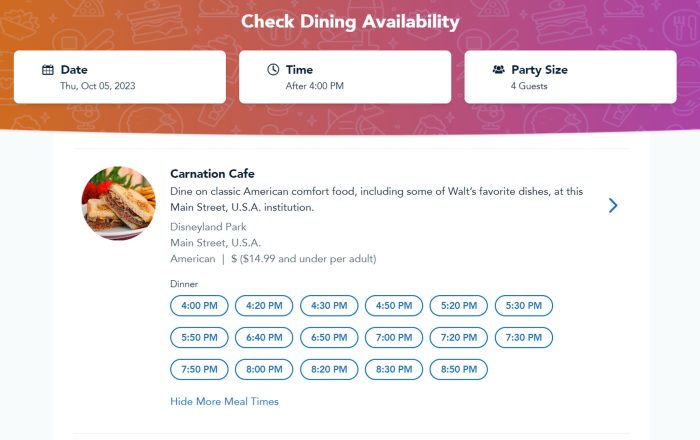Reserve the 7:00 PM dinner slot
The height and width of the screenshot is (440, 700).
[394, 338]
